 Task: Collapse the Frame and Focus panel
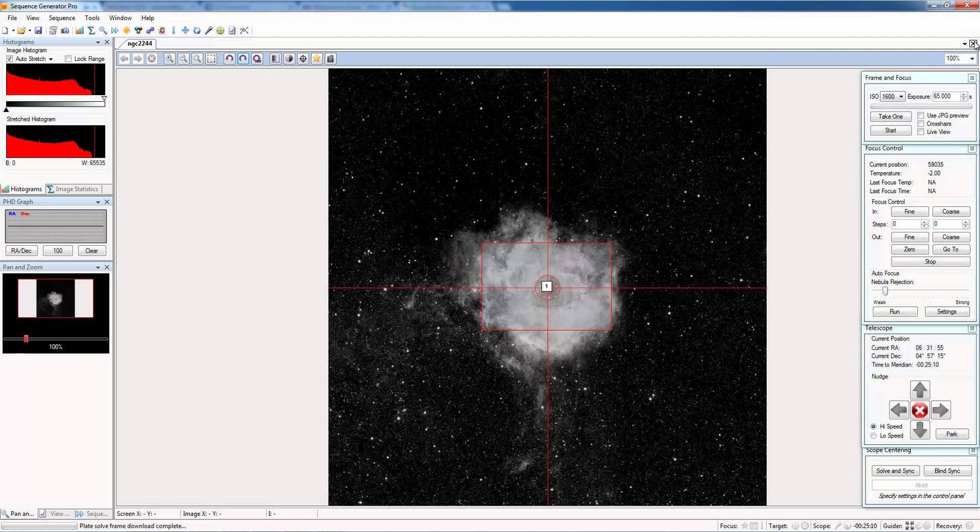coord(972,78)
